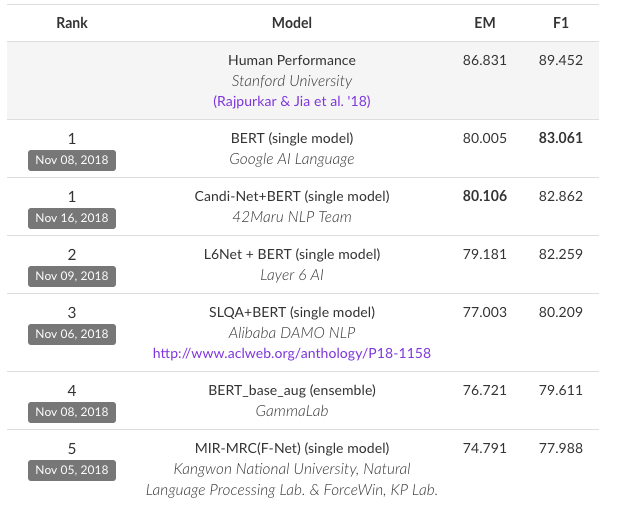Click the bold 80.106 EM score
Image resolution: width=618 pixels, height=506 pixels.
(x=484, y=196)
